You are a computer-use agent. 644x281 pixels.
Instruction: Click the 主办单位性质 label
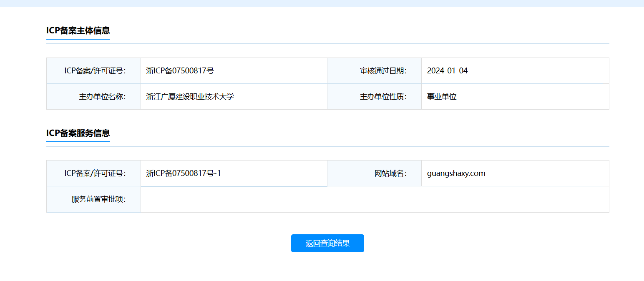point(383,97)
